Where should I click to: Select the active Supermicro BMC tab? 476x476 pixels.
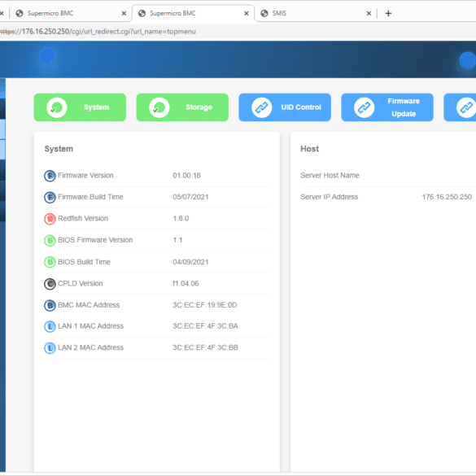(193, 13)
